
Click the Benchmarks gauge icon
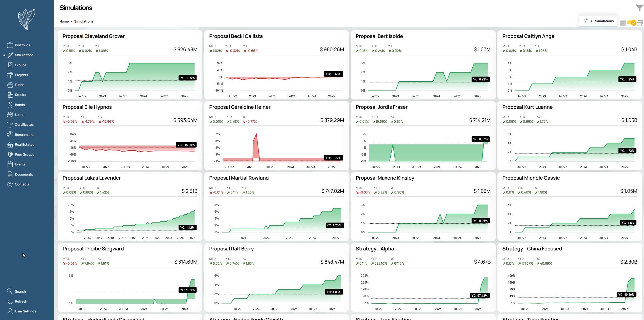click(x=10, y=135)
